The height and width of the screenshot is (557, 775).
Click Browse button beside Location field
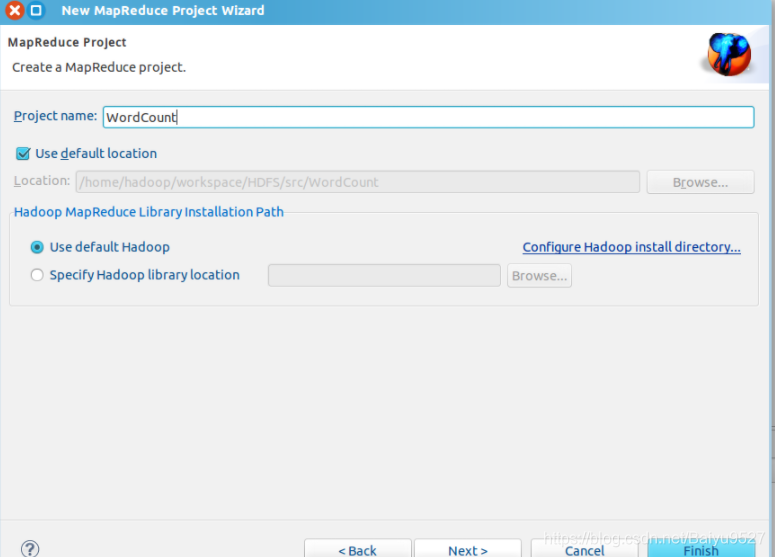coord(700,182)
